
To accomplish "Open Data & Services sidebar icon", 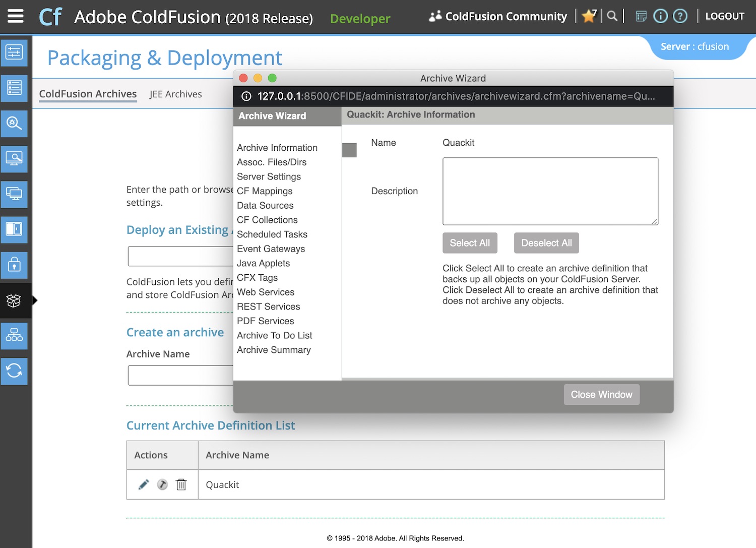I will (x=14, y=88).
